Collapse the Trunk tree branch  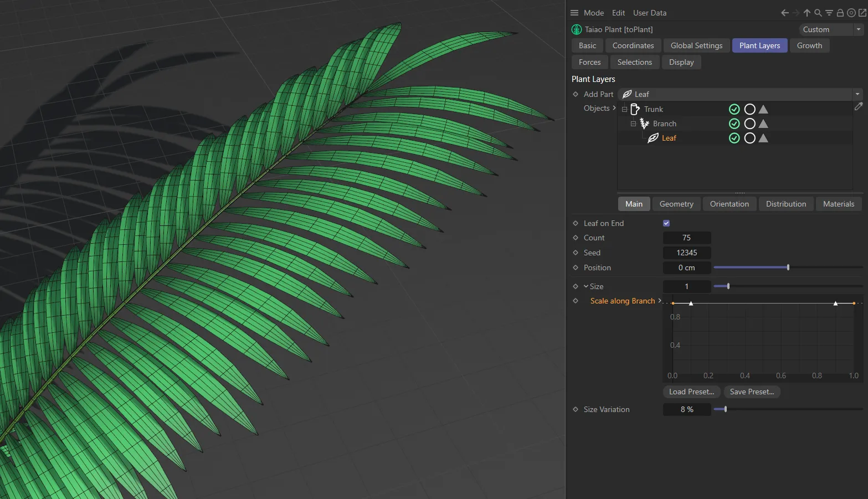click(x=625, y=109)
